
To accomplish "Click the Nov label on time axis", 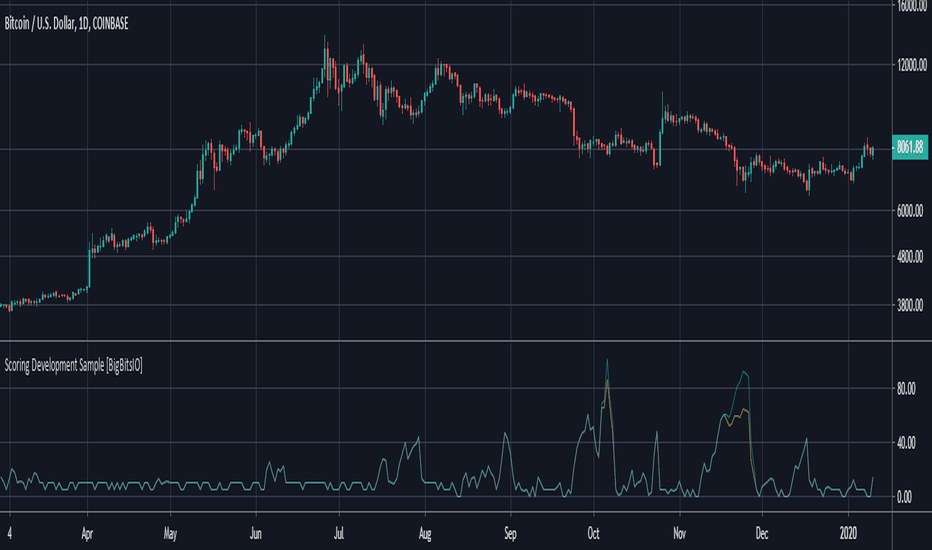I will tap(679, 534).
